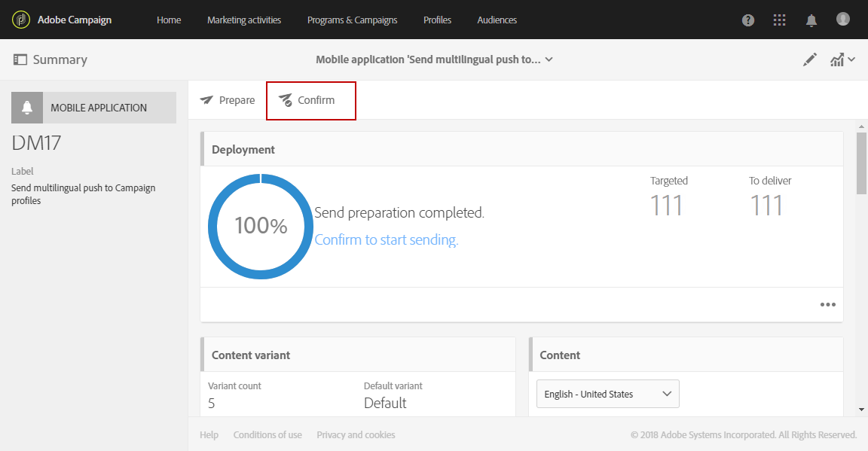The image size is (868, 451).
Task: Open the footer Help link
Action: click(x=209, y=435)
